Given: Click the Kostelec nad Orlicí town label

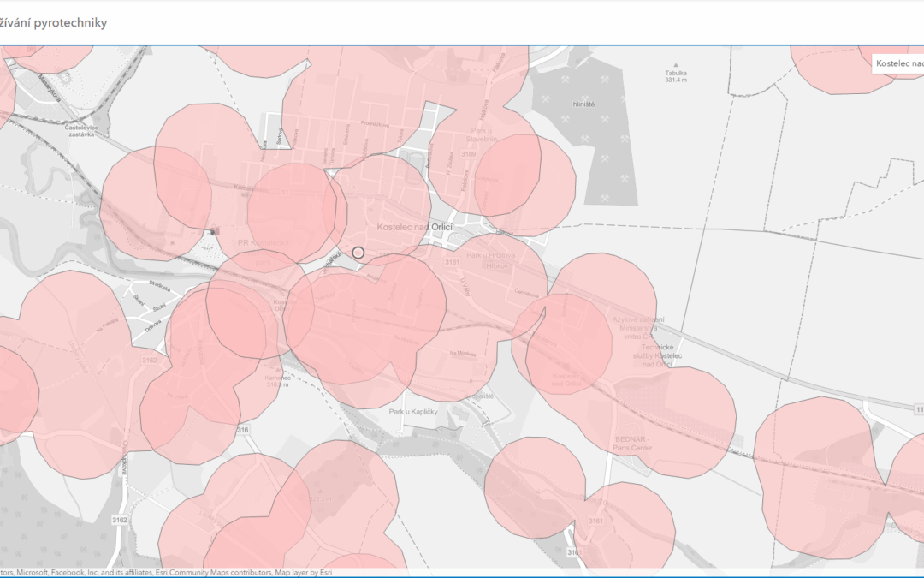Looking at the screenshot, I should coord(414,227).
